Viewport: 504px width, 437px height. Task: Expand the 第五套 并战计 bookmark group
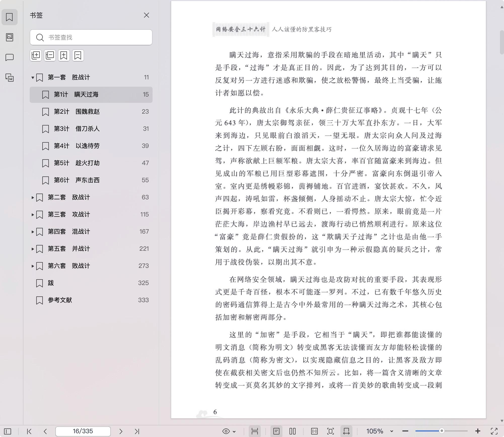32,249
